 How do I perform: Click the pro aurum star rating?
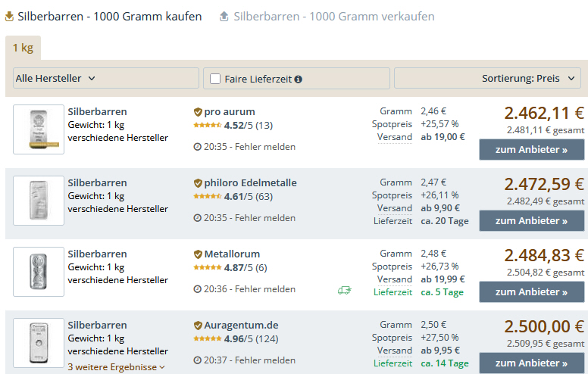coord(207,126)
